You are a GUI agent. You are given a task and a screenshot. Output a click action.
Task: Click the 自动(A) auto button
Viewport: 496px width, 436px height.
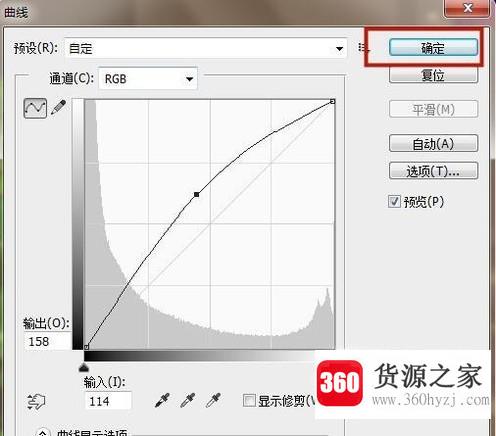[433, 144]
